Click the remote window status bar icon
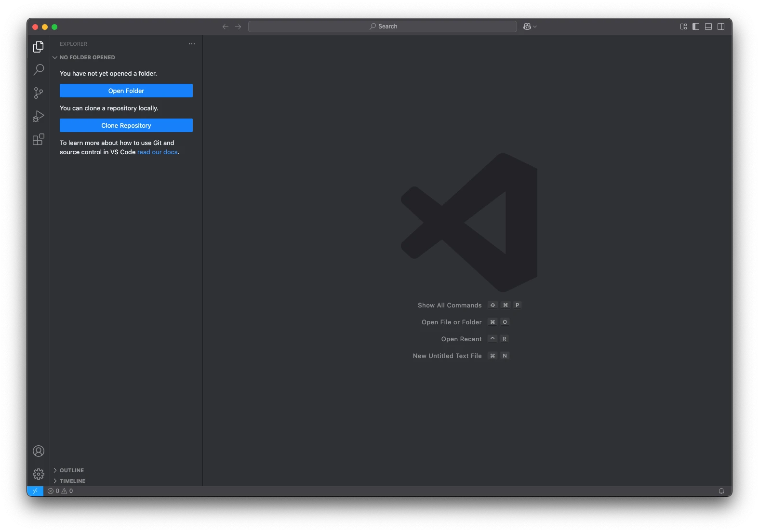Viewport: 759px width, 532px height. click(35, 491)
